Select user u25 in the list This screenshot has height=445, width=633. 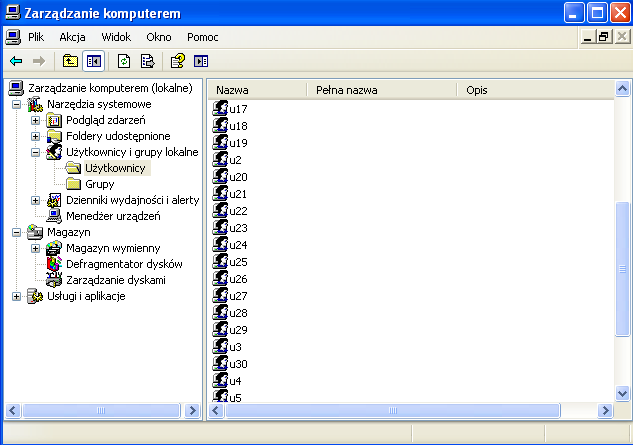point(238,262)
